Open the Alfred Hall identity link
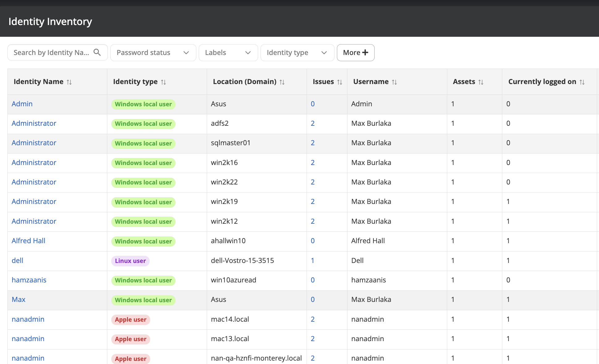This screenshot has width=599, height=364. tap(28, 241)
